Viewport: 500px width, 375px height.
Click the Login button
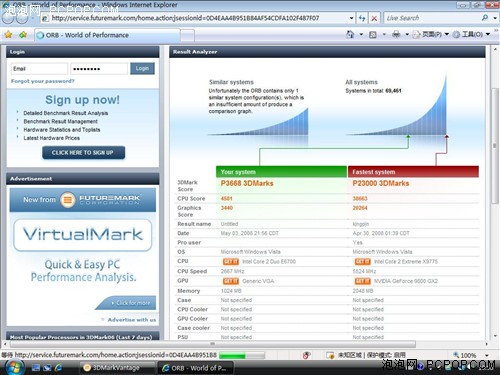pos(142,68)
